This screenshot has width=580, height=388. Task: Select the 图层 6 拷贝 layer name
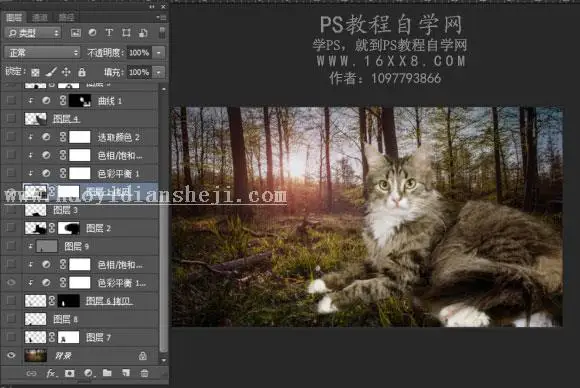coord(108,301)
